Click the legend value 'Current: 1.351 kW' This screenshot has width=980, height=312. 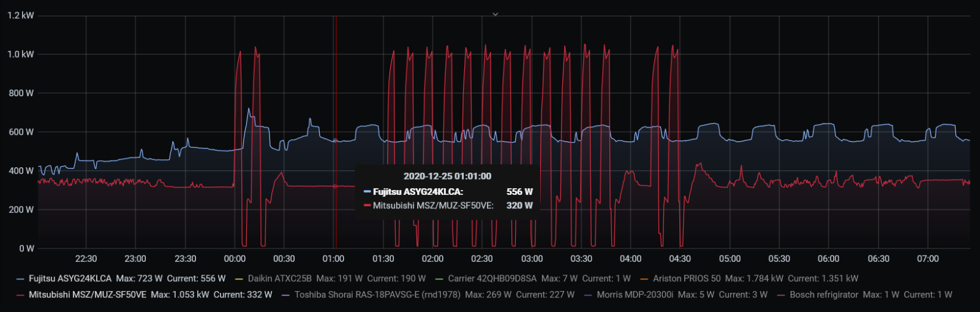[x=823, y=278]
